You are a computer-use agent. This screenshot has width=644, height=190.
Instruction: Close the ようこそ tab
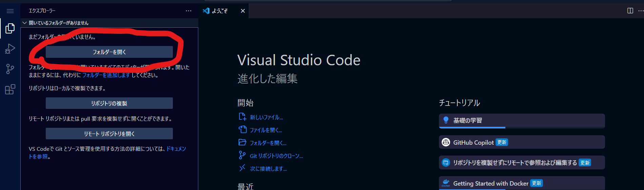pos(243,11)
